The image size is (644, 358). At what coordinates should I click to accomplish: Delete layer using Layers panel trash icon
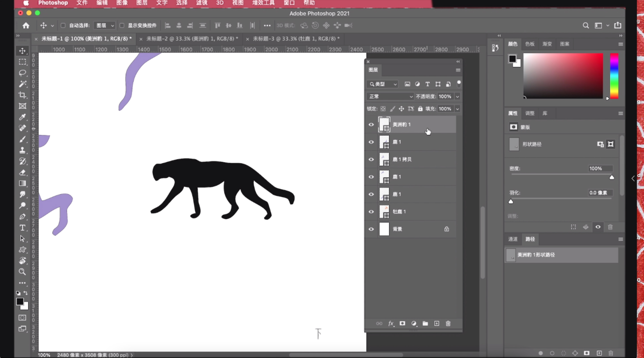(x=448, y=324)
